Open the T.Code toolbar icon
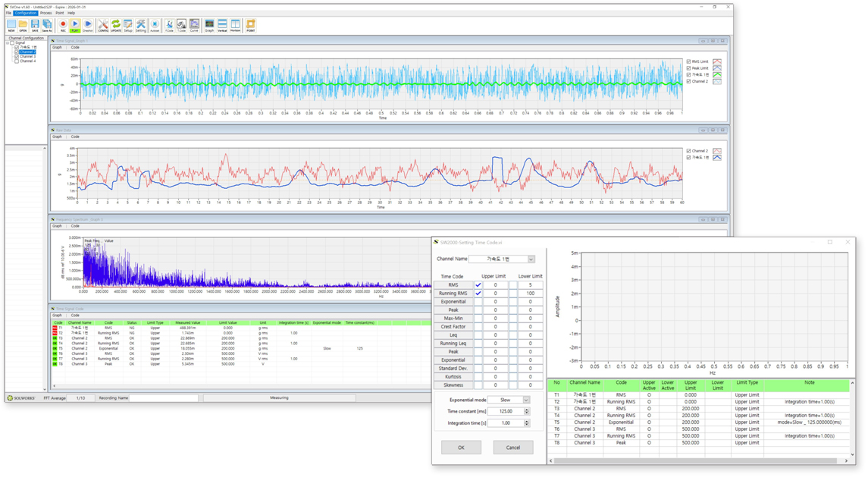 (x=181, y=25)
